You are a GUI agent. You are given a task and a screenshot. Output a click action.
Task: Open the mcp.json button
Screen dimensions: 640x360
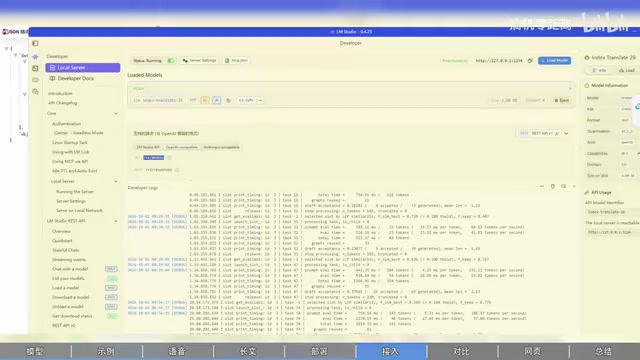coord(236,60)
